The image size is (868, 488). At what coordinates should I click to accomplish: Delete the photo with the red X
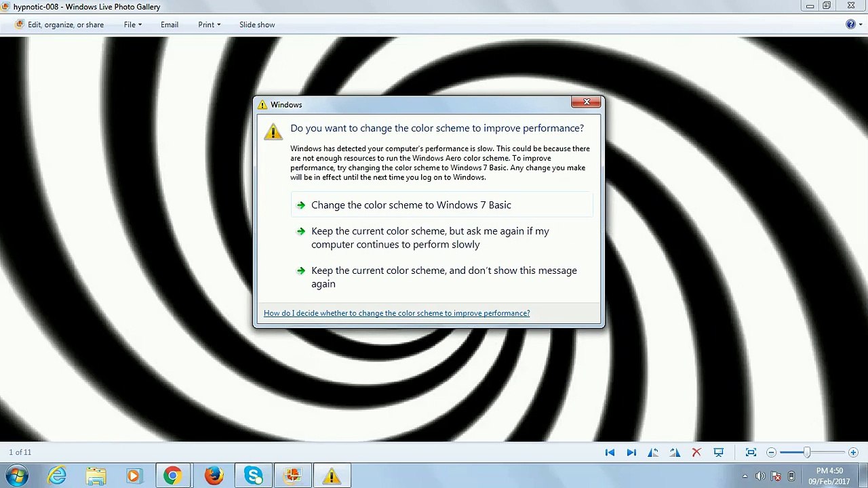(x=696, y=452)
